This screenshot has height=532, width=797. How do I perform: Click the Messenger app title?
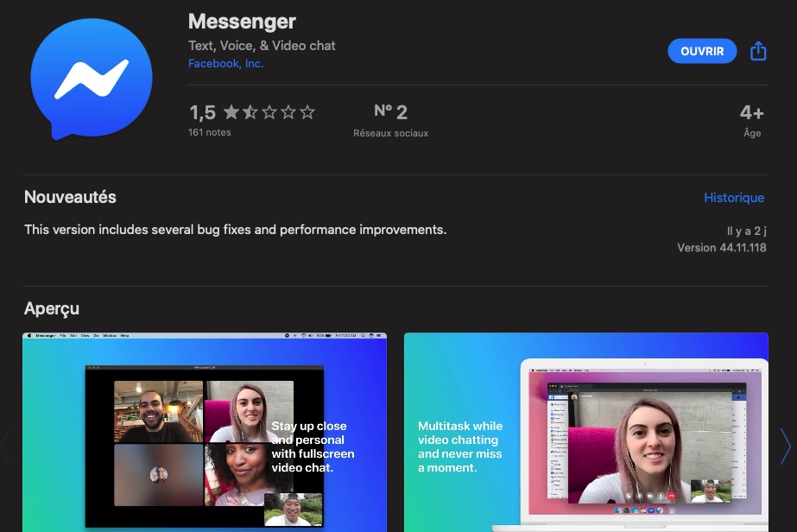(242, 22)
